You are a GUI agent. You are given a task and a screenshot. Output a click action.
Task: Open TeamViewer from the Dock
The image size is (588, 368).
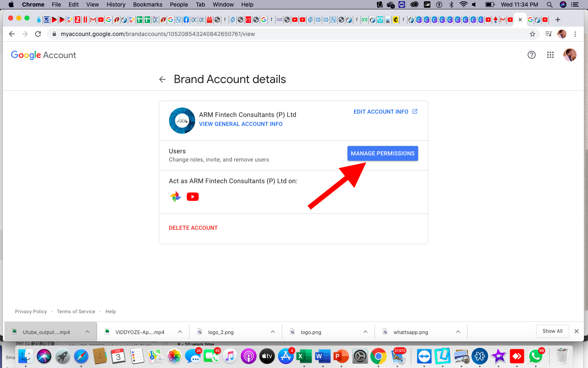(424, 357)
